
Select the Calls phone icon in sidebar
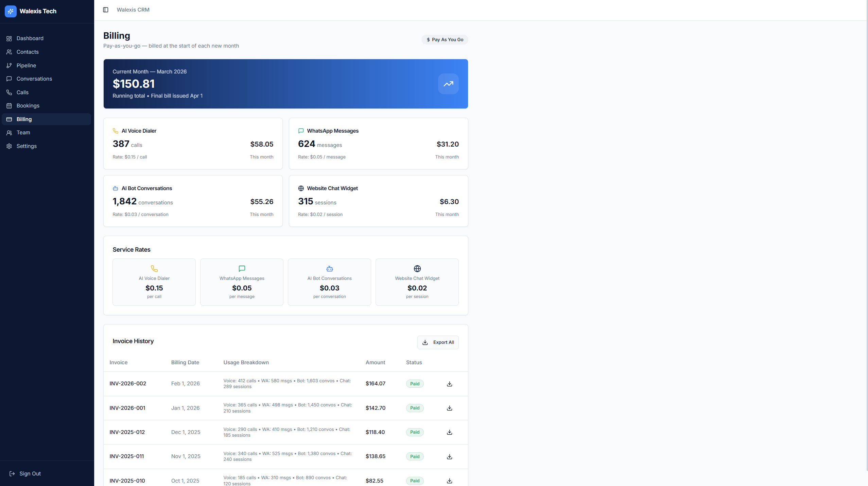9,92
